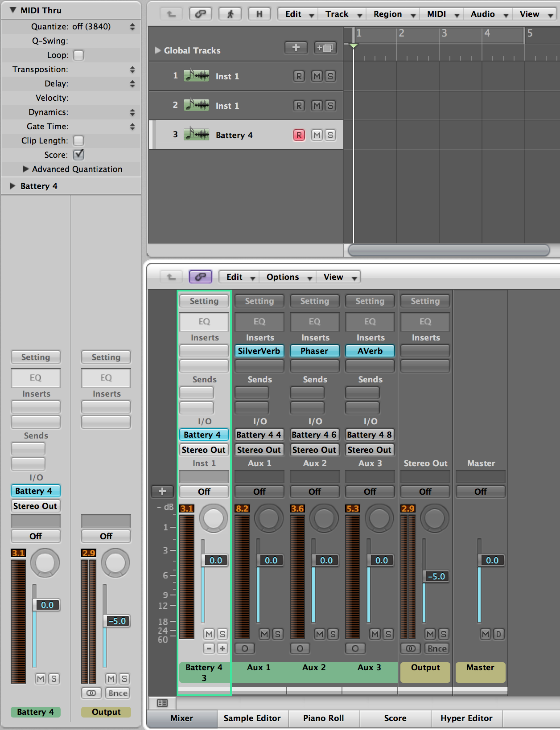Screen dimensions: 560x730
Task: Click the add track plus button
Action: tap(296, 48)
